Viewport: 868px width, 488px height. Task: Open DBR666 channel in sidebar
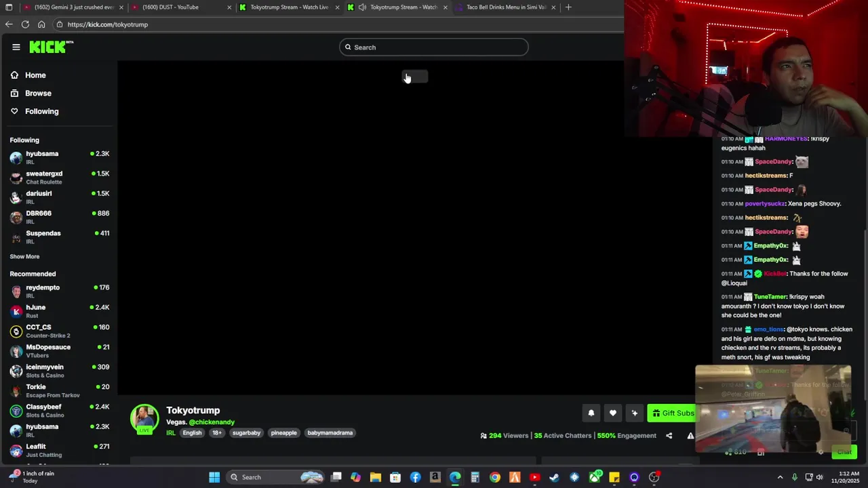pos(60,217)
